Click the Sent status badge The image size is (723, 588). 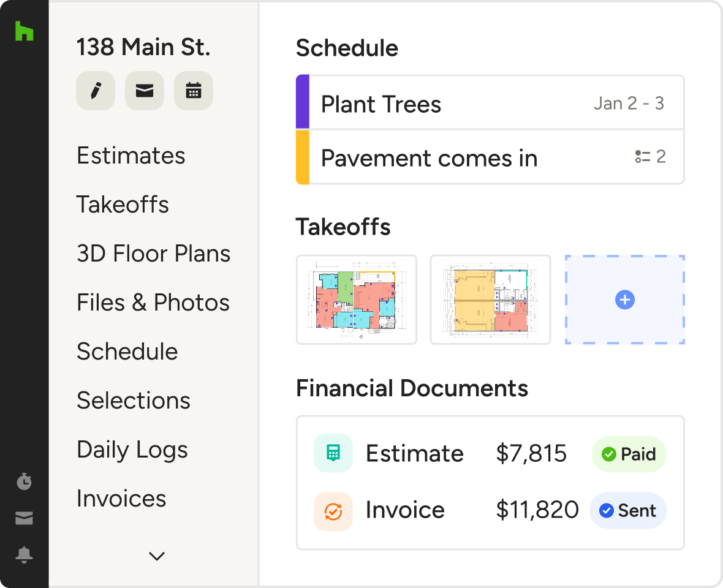click(x=627, y=511)
